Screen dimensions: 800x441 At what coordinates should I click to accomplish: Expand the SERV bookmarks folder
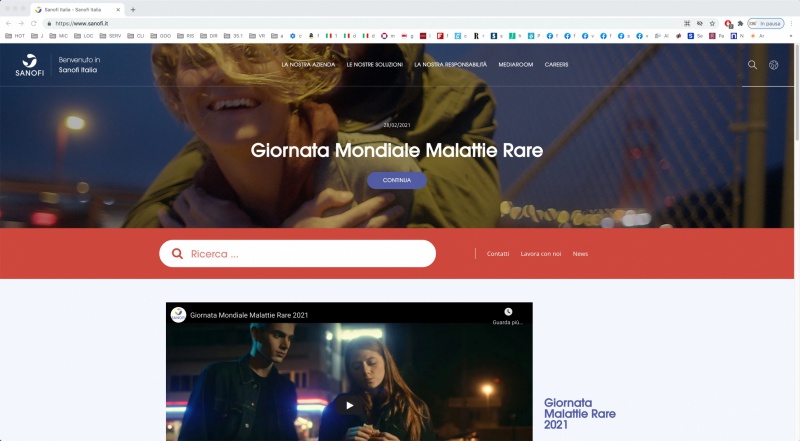tap(110, 36)
